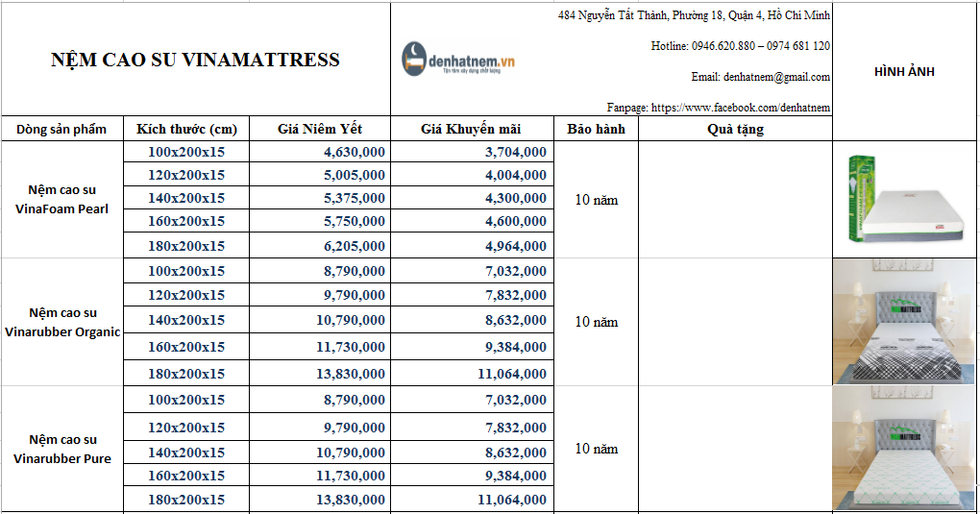Select the Dòng sản phẩm column header
980x514 pixels.
[61, 129]
